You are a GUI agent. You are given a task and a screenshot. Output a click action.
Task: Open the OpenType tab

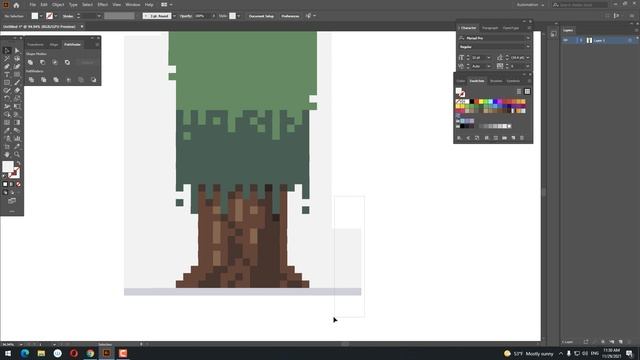[x=511, y=28]
